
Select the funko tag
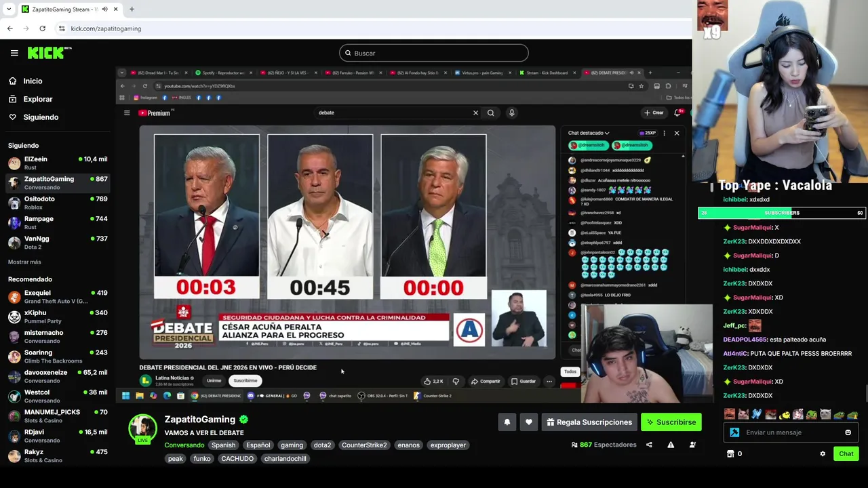201,459
